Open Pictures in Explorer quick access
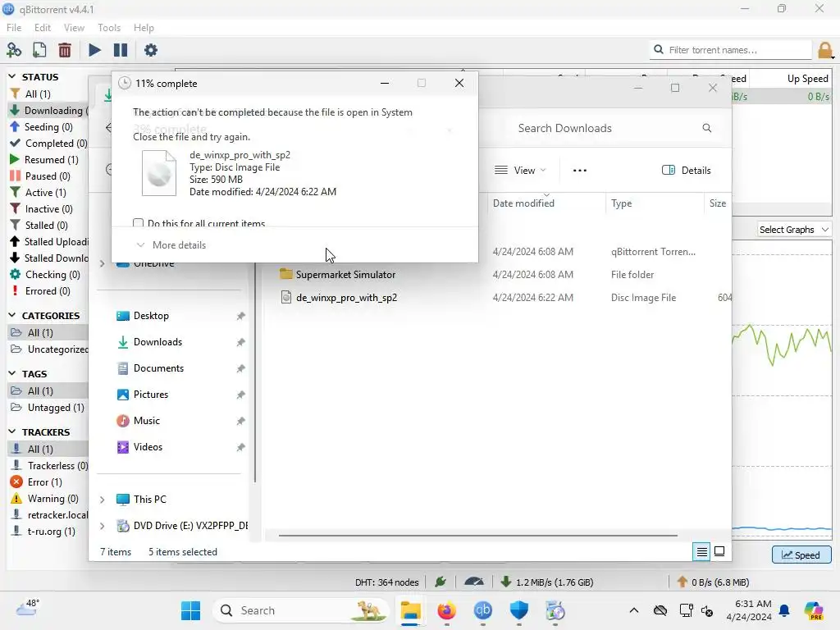Screen dimensions: 840x630 point(151,395)
